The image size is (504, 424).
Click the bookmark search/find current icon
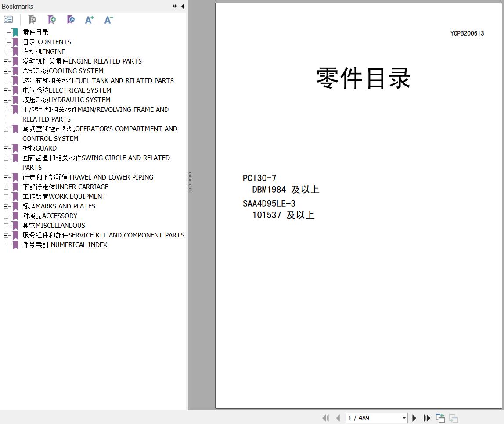coord(71,20)
